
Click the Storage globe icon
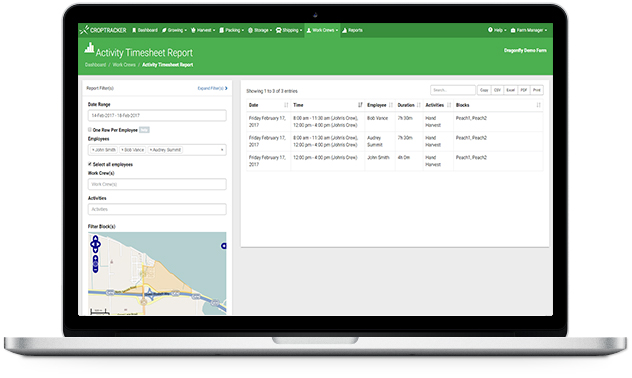pos(250,30)
